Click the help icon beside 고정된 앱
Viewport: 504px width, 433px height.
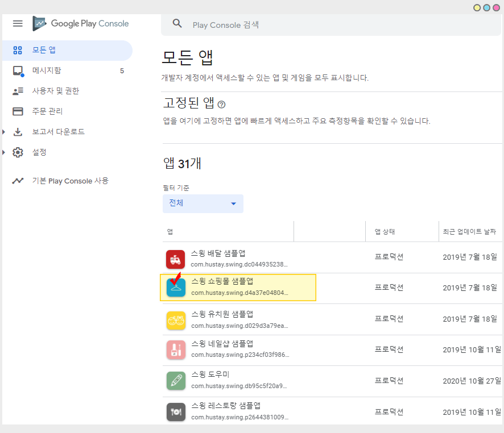(221, 104)
